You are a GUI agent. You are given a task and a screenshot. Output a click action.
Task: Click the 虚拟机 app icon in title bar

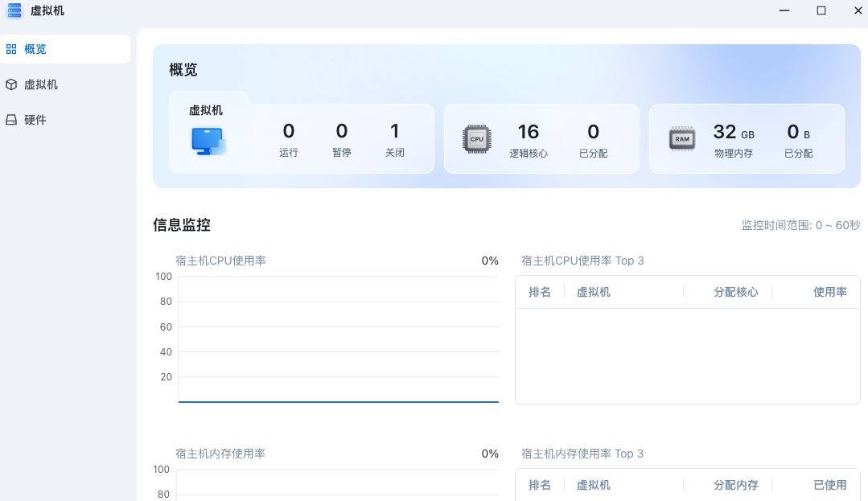coord(14,10)
